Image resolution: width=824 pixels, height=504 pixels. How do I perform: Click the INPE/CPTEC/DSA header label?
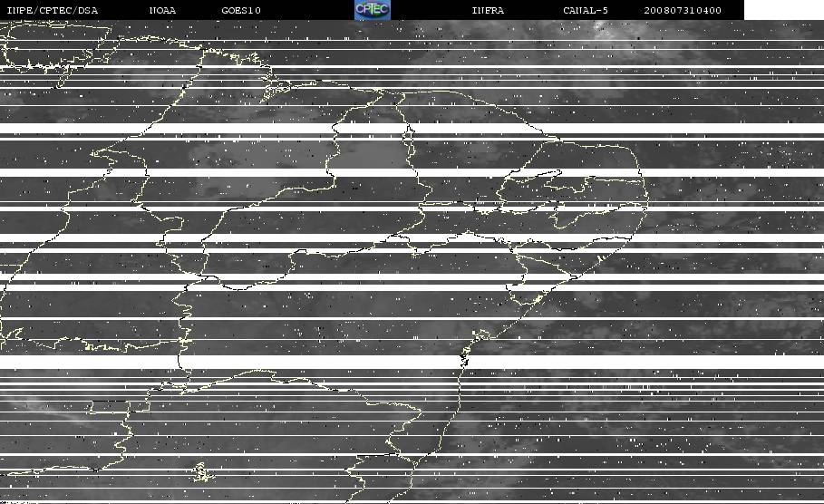[53, 10]
